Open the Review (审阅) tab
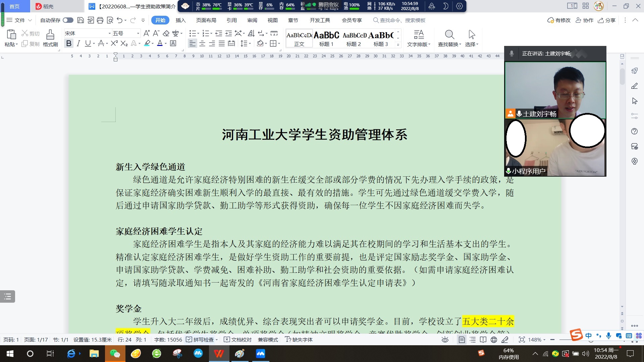The height and width of the screenshot is (362, 644). (x=252, y=20)
